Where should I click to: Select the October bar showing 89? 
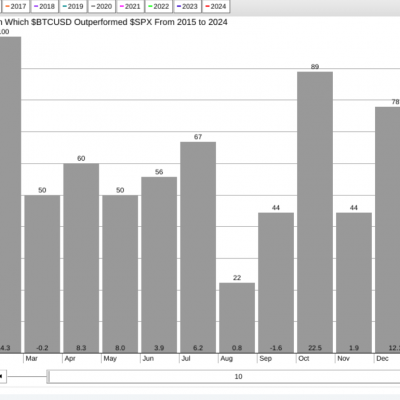[315, 212]
